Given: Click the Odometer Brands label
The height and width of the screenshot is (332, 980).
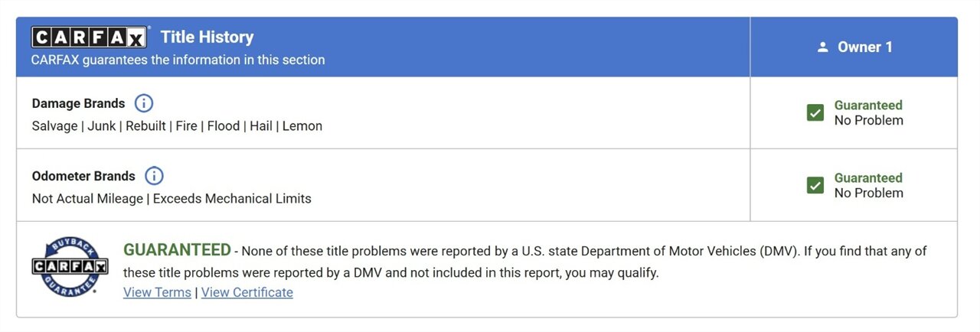Looking at the screenshot, I should click(83, 176).
